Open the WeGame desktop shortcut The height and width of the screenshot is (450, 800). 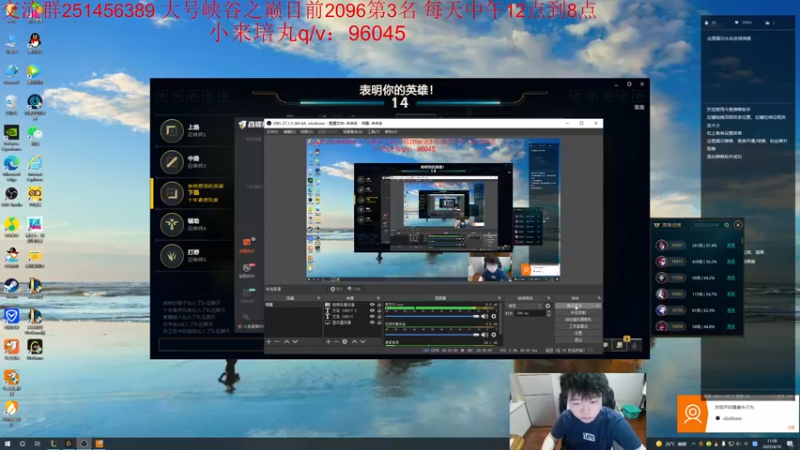(34, 348)
